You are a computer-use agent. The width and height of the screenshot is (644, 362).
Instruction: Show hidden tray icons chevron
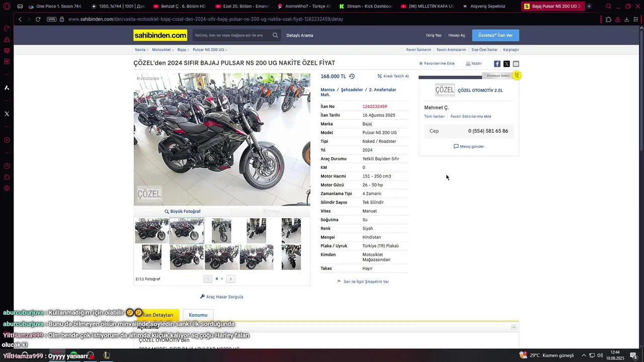point(584,355)
